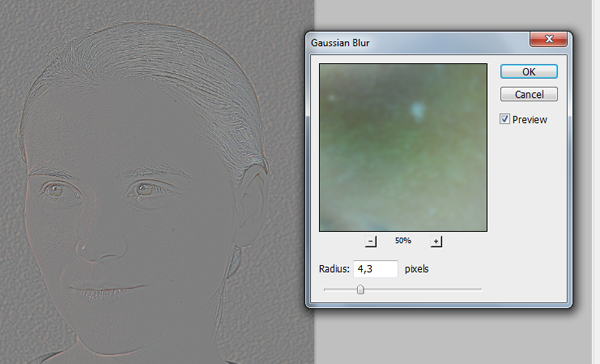Click the slider track left of the handle
The width and height of the screenshot is (600, 364).
pos(340,289)
